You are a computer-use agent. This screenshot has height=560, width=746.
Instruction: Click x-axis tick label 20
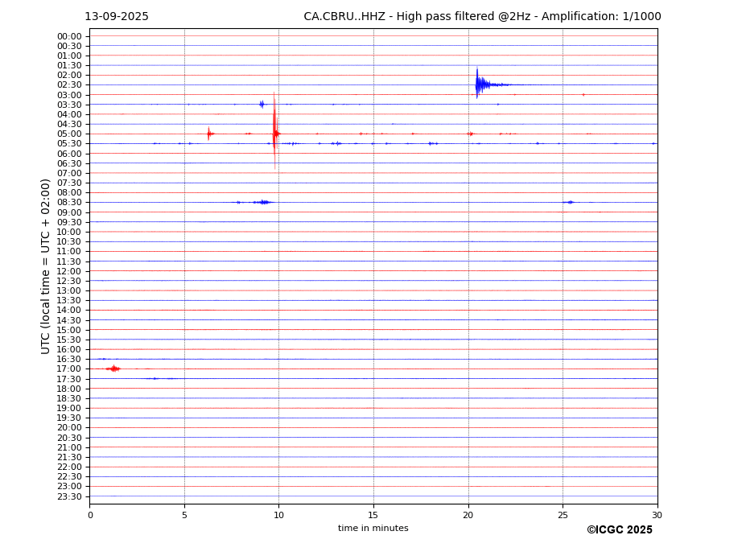point(468,515)
